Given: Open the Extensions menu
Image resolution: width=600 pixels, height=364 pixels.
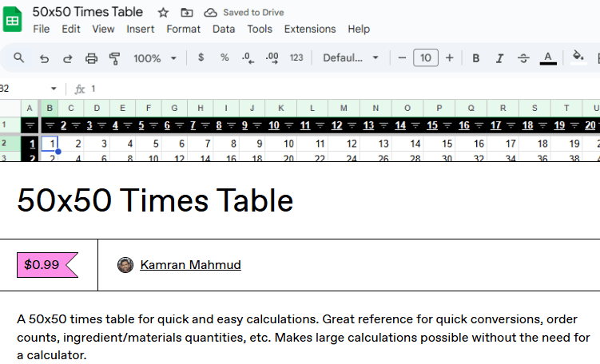Looking at the screenshot, I should coord(310,29).
